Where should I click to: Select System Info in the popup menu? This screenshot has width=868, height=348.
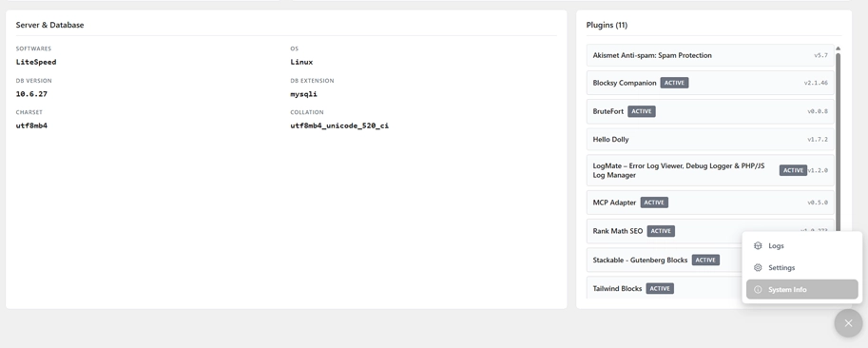pyautogui.click(x=801, y=289)
